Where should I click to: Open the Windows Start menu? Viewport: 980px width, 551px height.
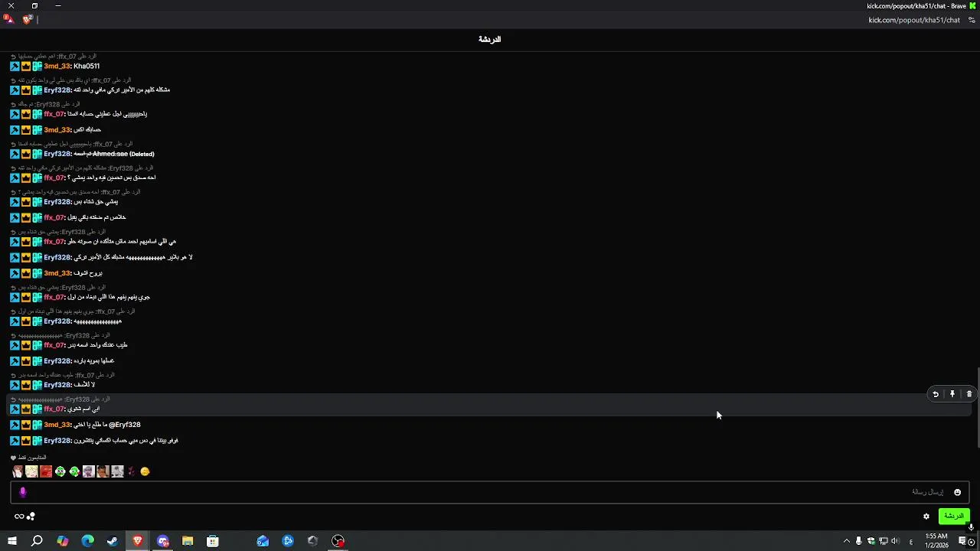coord(12,541)
